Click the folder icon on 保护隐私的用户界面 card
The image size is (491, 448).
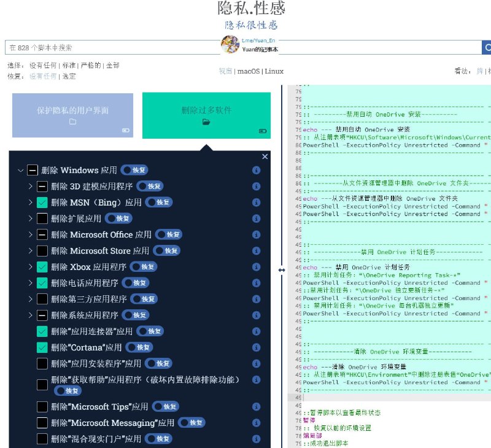click(72, 122)
